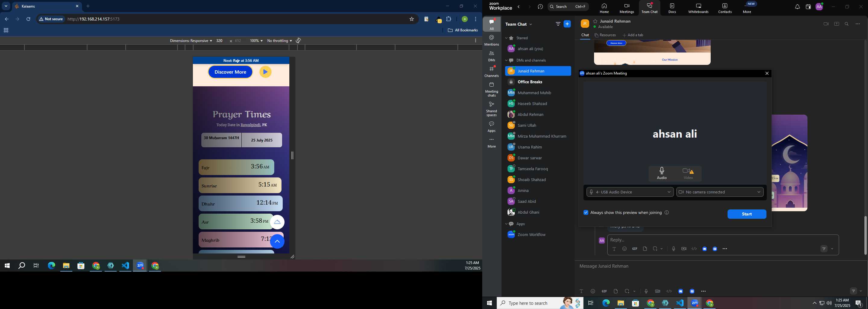
Task: Collapse the DMs and channels section
Action: click(506, 60)
